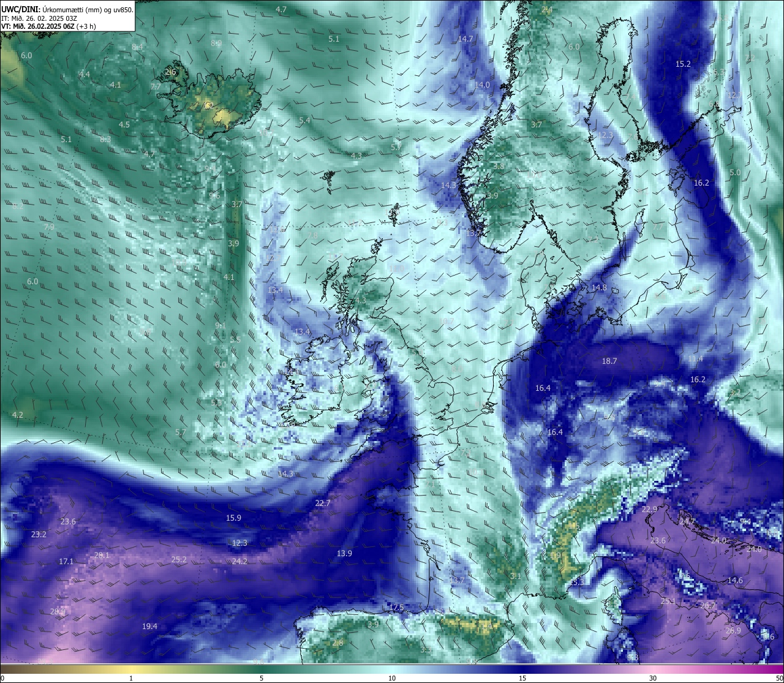Click the 17.1 value in the southwest

pyautogui.click(x=66, y=562)
